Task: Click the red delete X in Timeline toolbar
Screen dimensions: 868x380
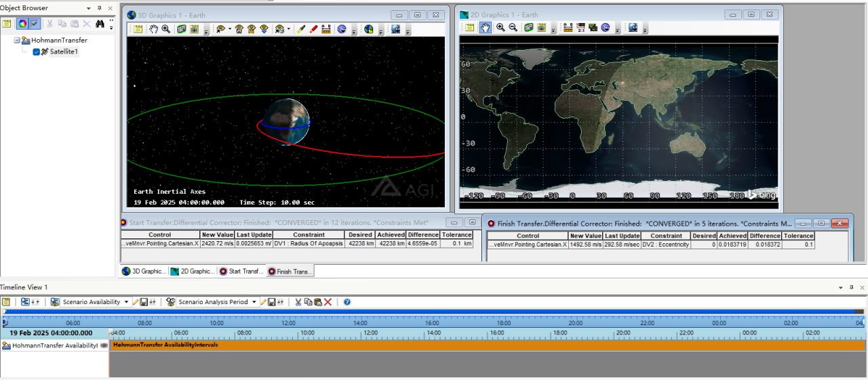Action: [328, 302]
